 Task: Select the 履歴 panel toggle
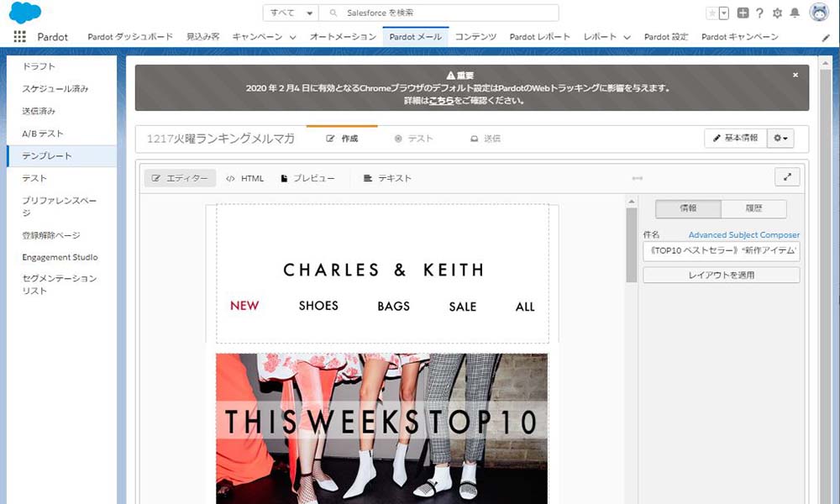click(753, 208)
